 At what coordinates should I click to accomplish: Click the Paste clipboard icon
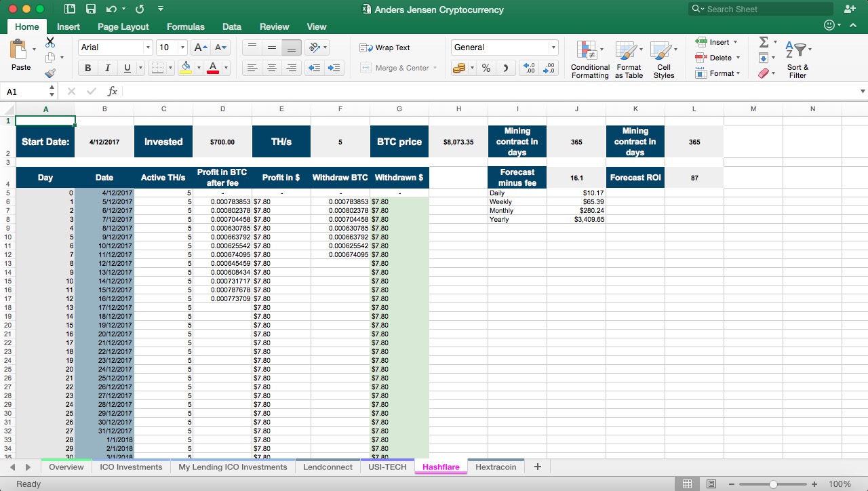19,50
